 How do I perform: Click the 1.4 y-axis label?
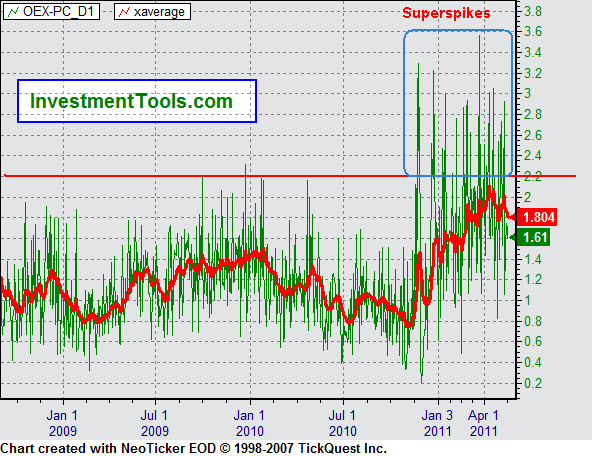point(533,259)
